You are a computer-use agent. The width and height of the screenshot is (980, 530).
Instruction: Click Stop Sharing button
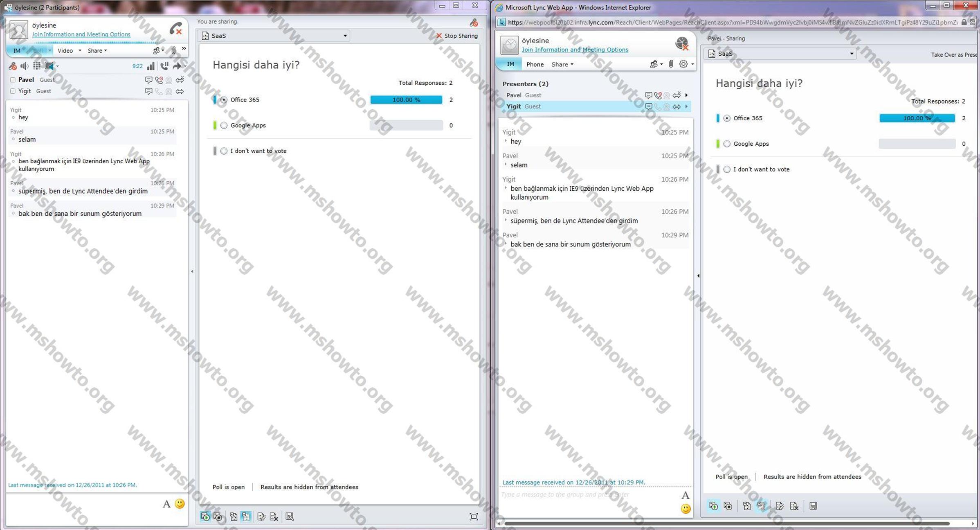(x=457, y=36)
